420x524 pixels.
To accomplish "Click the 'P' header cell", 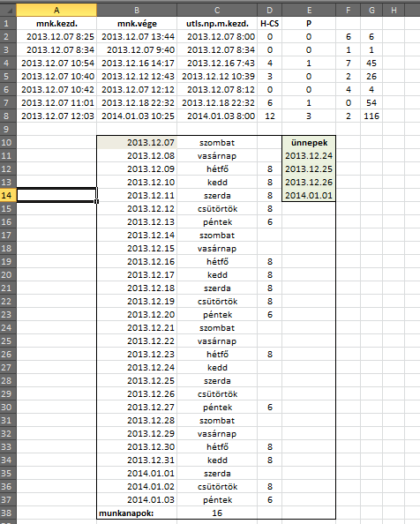I will (x=309, y=24).
